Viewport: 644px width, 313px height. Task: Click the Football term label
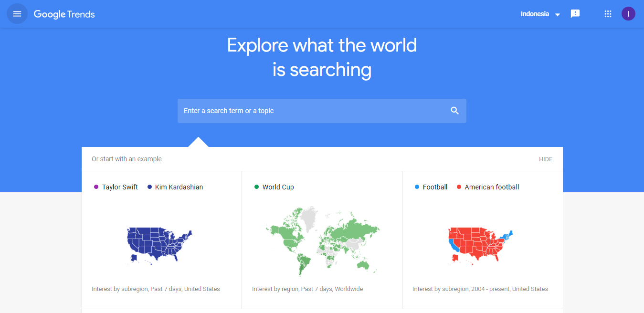click(x=435, y=187)
